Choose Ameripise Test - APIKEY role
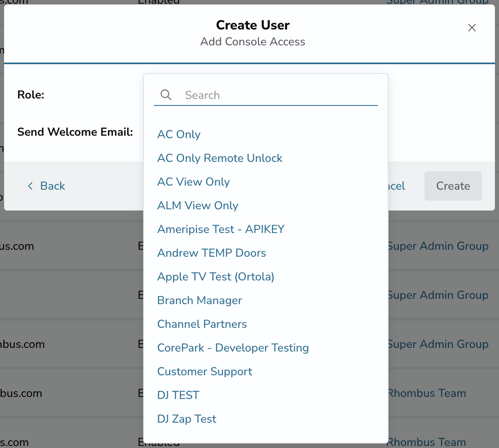 [221, 229]
